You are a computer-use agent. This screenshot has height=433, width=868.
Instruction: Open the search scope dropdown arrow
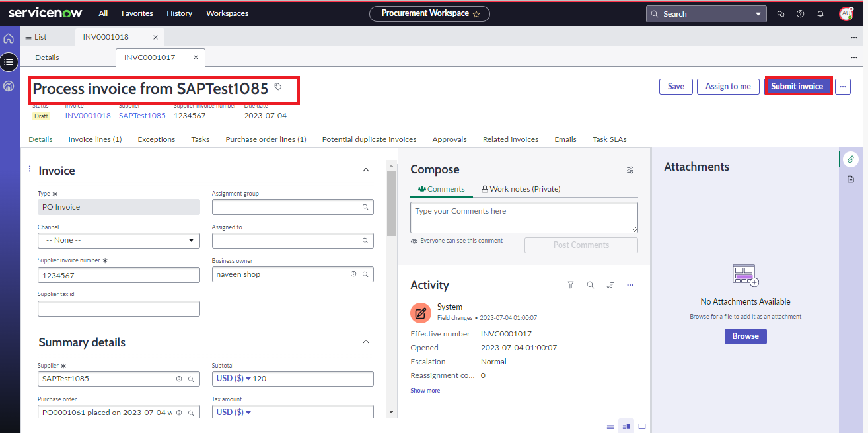[x=758, y=13]
